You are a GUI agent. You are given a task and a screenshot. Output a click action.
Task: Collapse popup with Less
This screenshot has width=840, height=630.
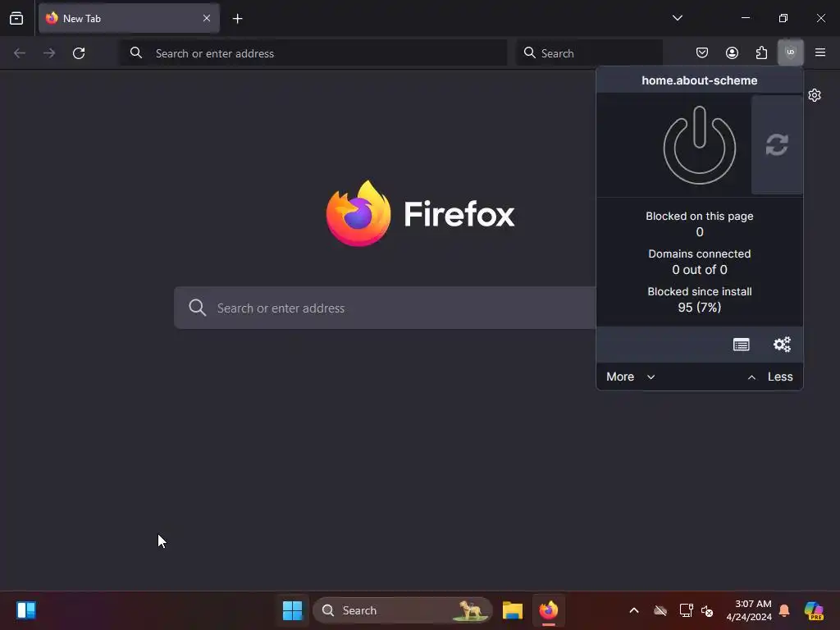769,377
